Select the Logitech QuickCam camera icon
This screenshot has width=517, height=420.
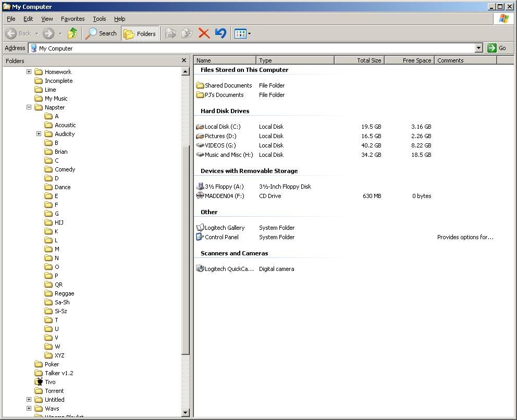point(200,269)
